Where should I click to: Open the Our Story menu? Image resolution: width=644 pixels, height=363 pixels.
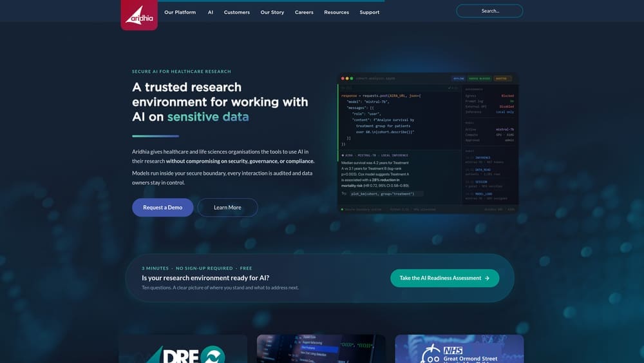click(x=272, y=12)
